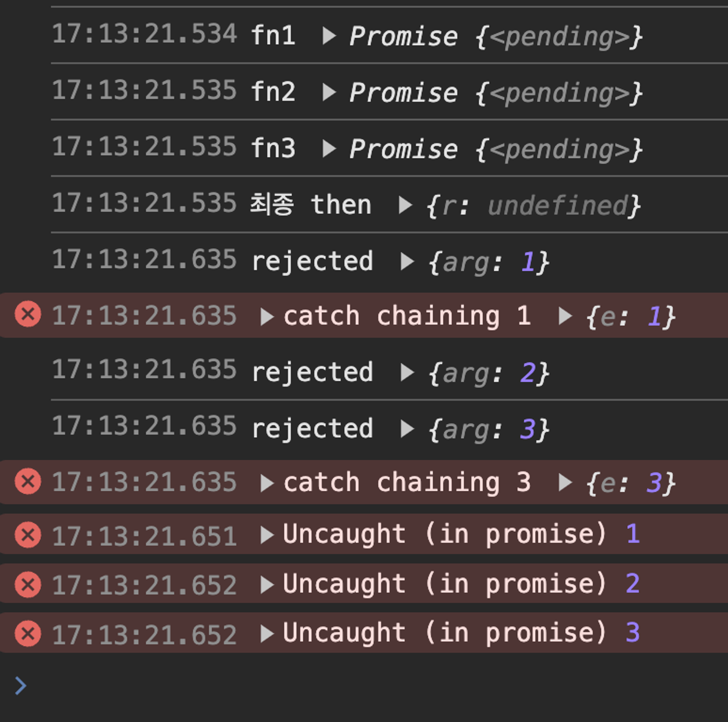Click error icon on catch chaining 3 row
728x722 pixels.
tap(28, 481)
